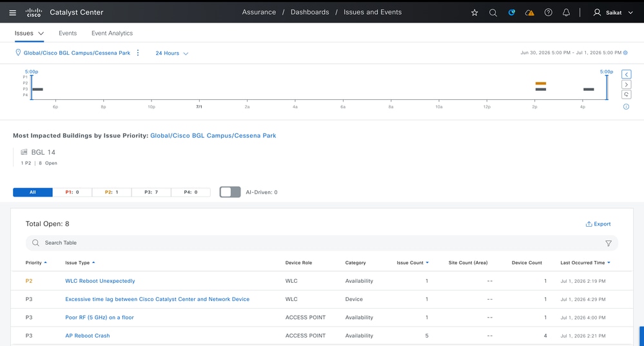Click the P3 bar near 4p on timeline
644x346 pixels.
[x=589, y=89]
